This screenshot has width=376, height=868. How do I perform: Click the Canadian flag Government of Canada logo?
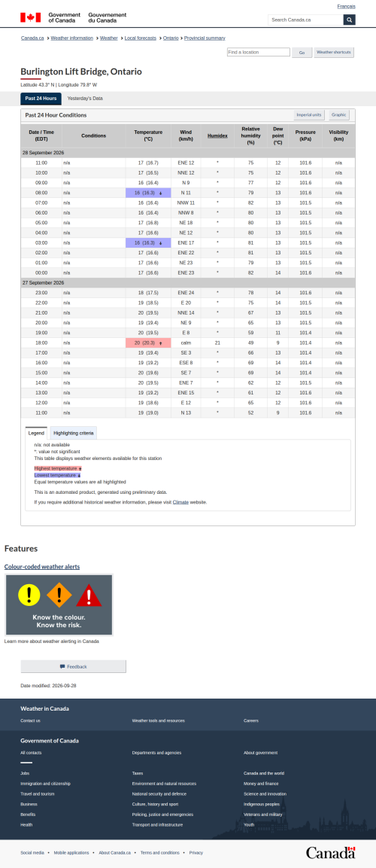(x=74, y=18)
